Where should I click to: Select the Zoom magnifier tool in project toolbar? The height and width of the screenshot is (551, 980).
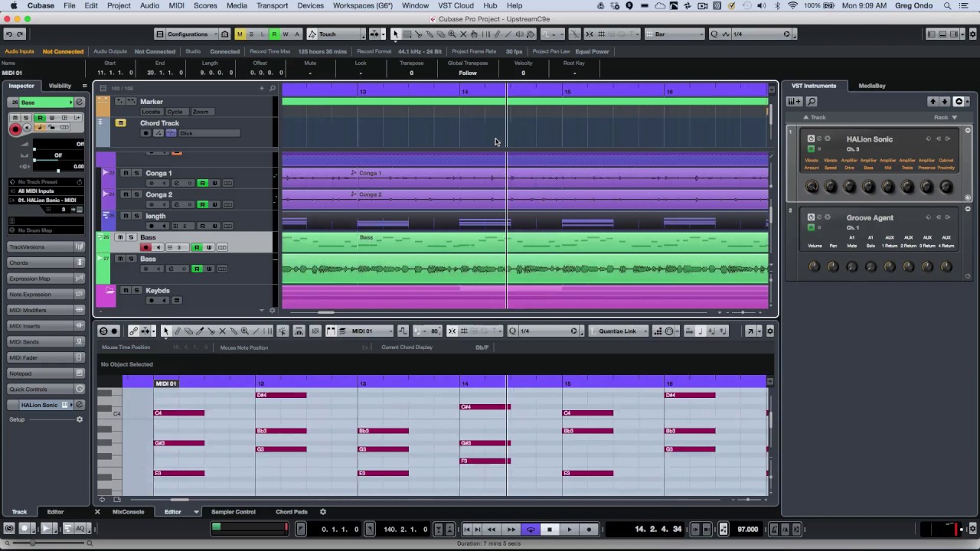pos(452,34)
